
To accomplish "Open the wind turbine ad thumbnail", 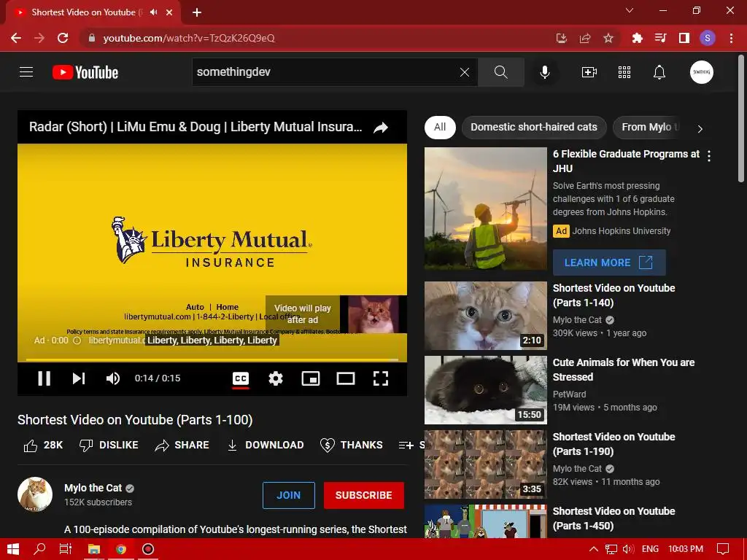I will coord(485,209).
